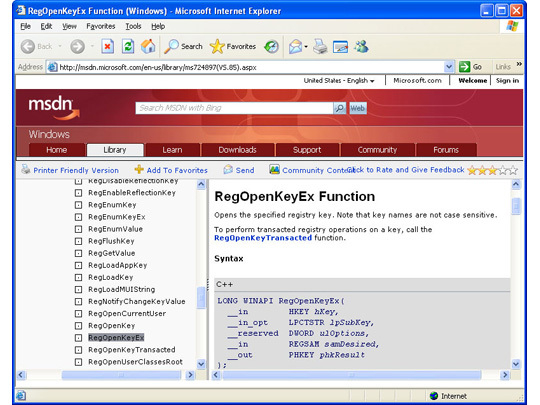Open the Edit menu

(46, 26)
